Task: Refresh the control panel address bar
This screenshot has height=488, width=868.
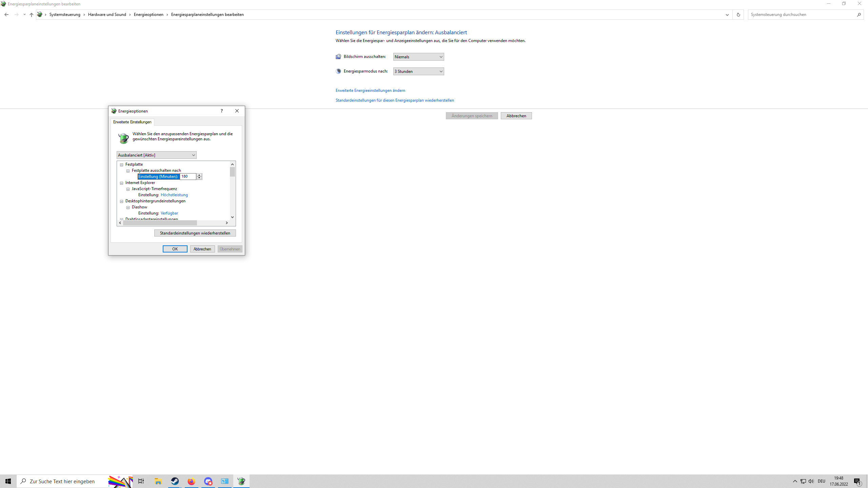Action: click(738, 15)
